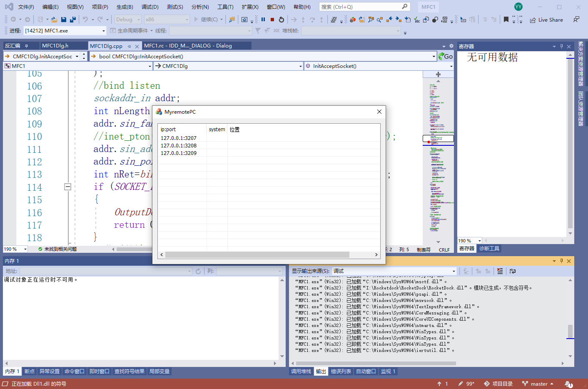Open the 生成(B) menu

point(125,7)
